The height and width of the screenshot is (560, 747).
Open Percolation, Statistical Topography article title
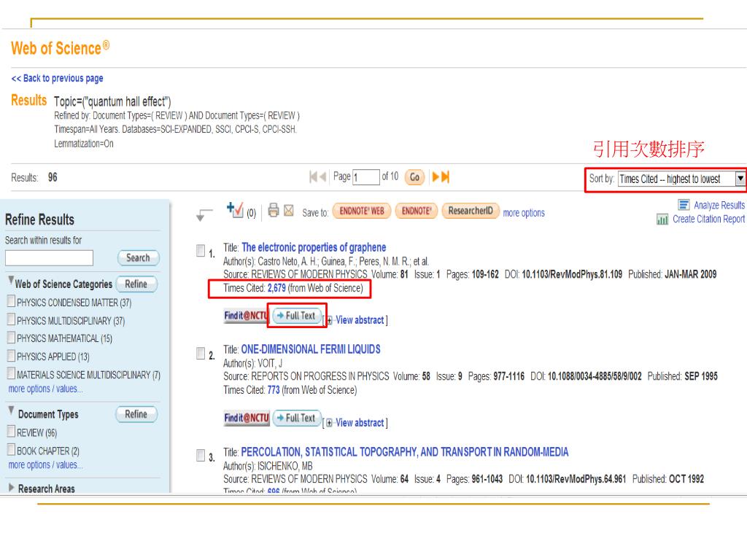tap(404, 452)
